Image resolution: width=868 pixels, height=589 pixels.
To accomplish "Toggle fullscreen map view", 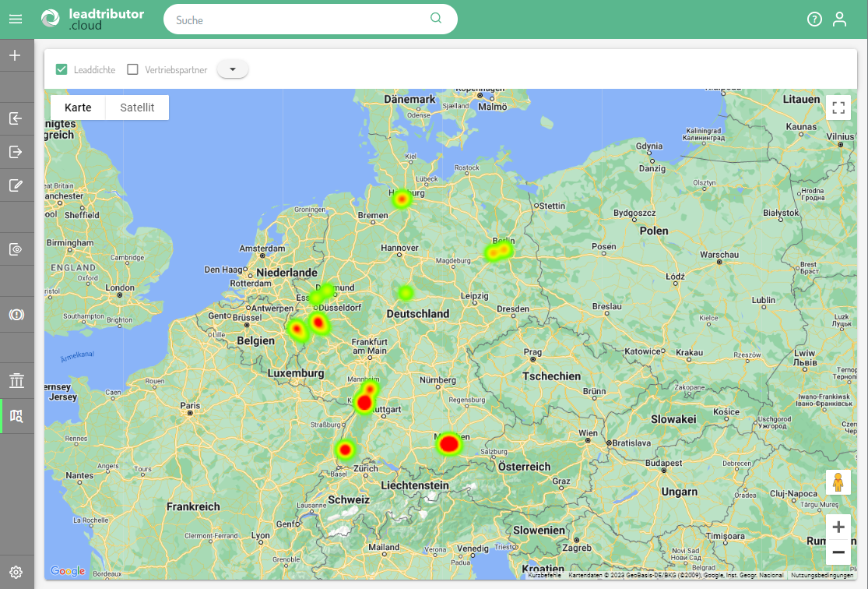I will click(838, 108).
